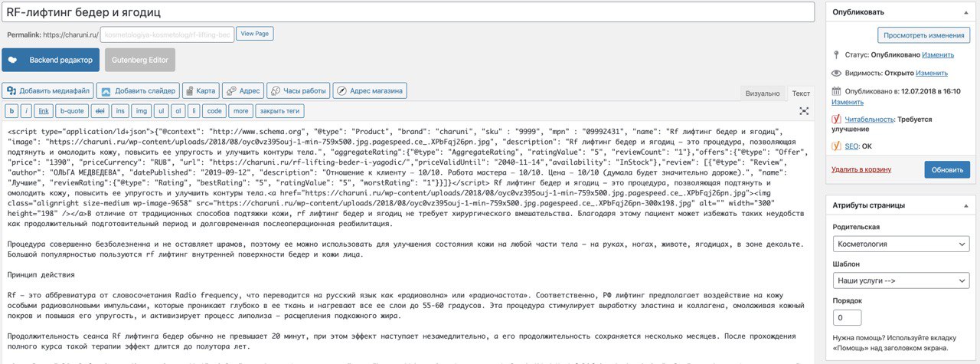Click the eye icon beside Видимость
980x364 pixels.
(x=837, y=73)
